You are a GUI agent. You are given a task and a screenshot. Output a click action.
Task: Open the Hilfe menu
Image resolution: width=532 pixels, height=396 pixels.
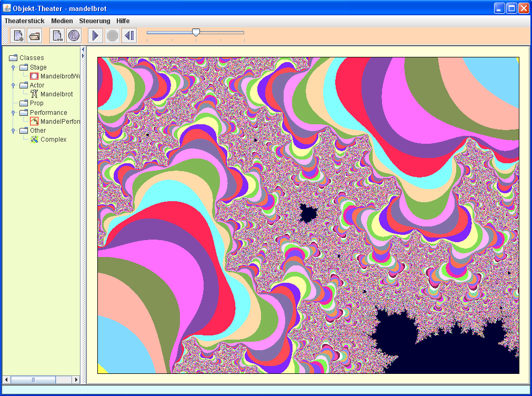(x=123, y=21)
